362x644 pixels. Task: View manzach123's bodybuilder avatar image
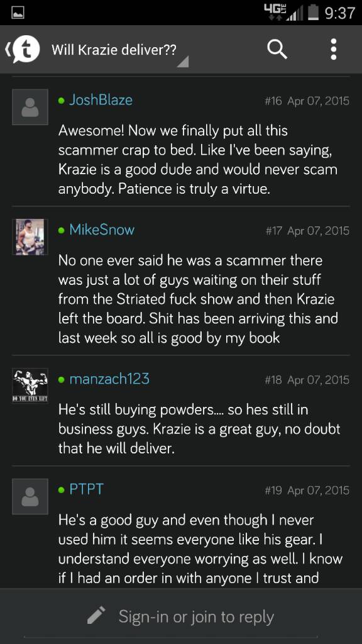tap(30, 386)
